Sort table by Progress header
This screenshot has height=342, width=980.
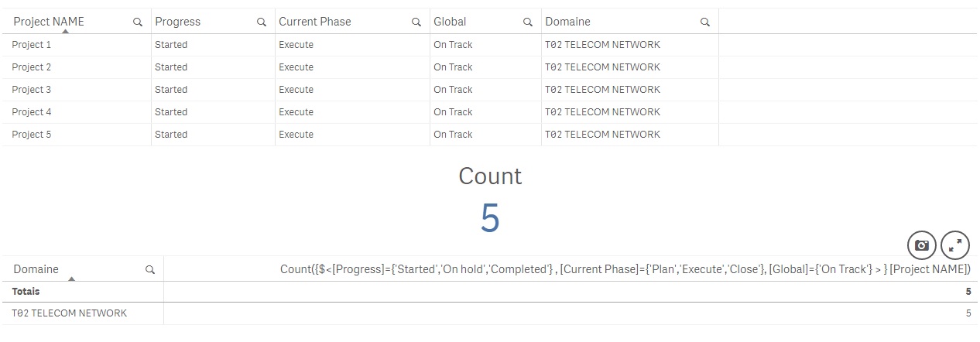pos(177,22)
